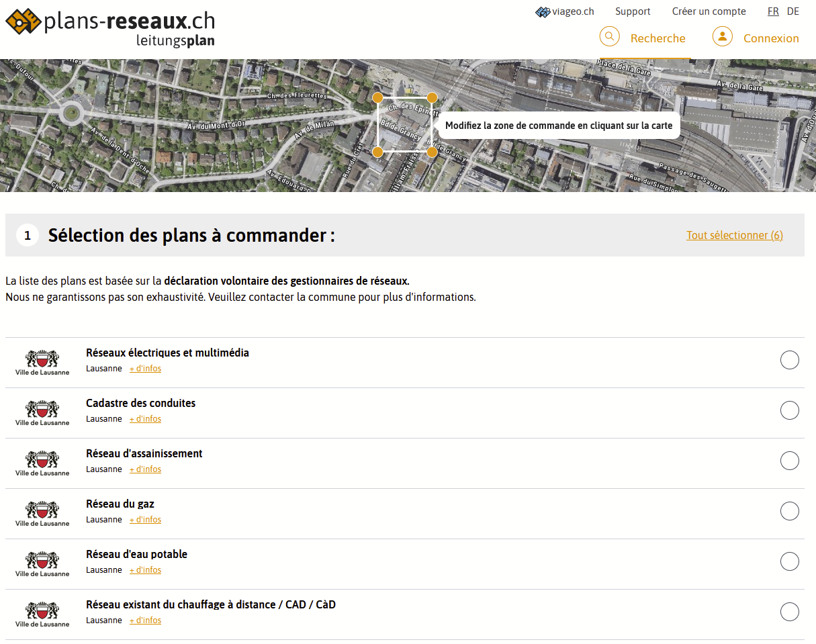Select Réseaux électriques et multimédia plan
The height and width of the screenshot is (644, 816).
789,360
